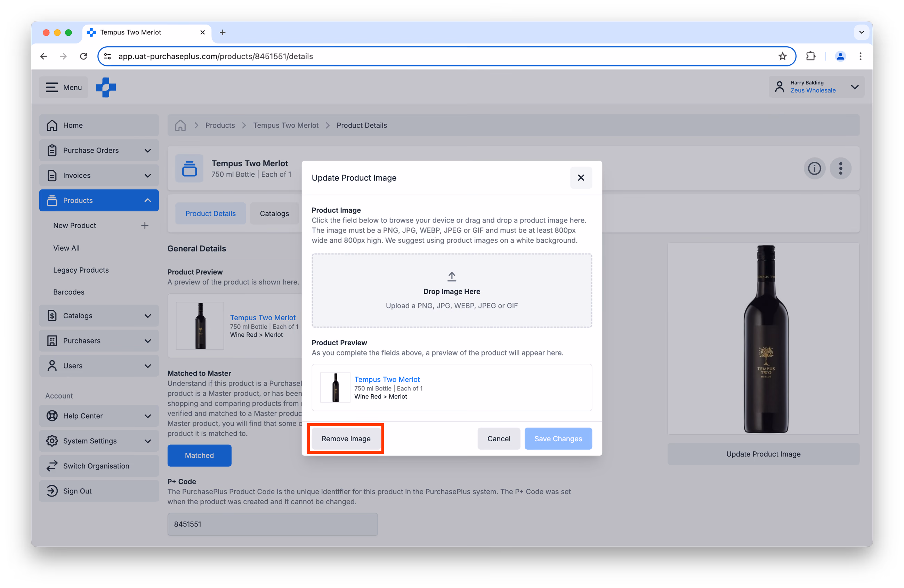This screenshot has width=904, height=588.
Task: Open the tab search dropdown arrow
Action: pos(862,32)
